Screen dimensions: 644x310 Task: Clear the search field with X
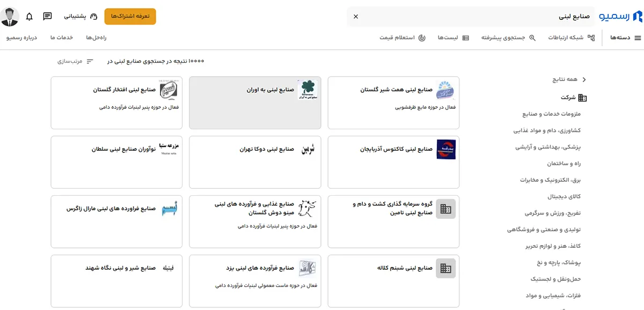355,17
